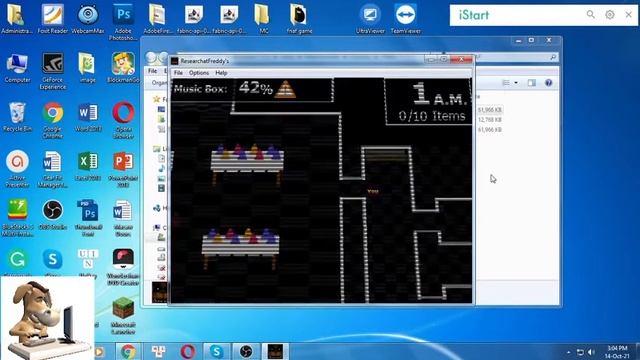640x360 pixels.
Task: Open the Options menu in game window
Action: pos(199,73)
